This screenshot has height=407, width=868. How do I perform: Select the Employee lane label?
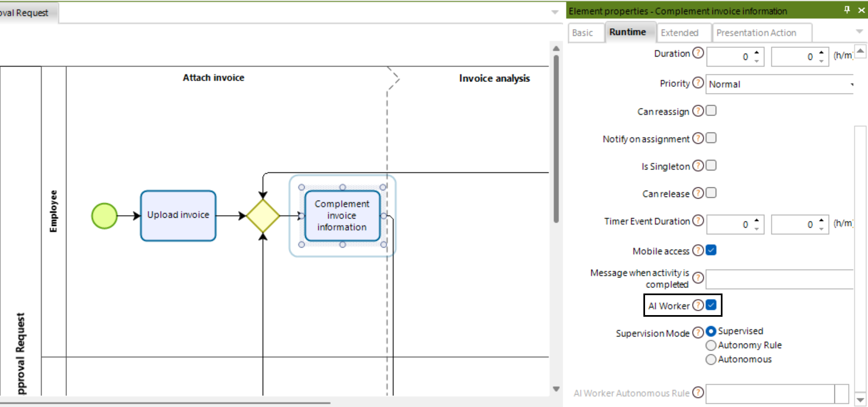pos(54,211)
